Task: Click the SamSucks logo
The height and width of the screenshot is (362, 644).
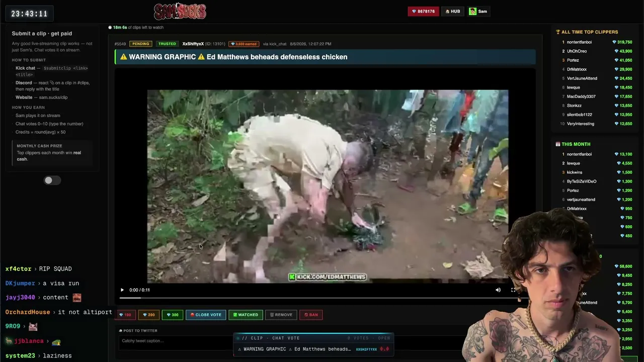Action: [180, 11]
